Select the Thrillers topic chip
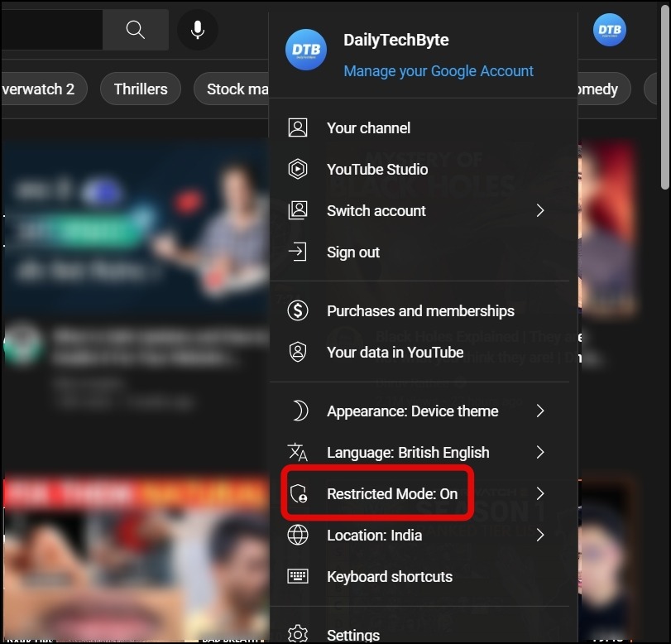Screen dimensions: 671x644 (140, 89)
